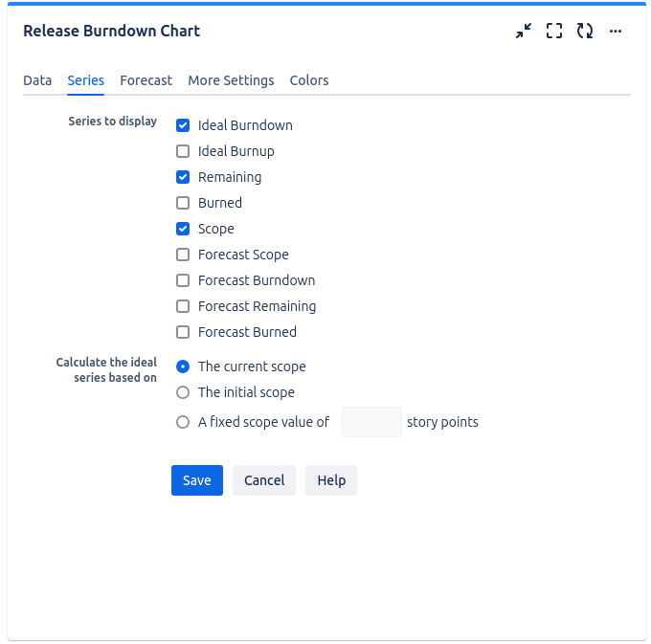The width and height of the screenshot is (651, 644).
Task: Check the Burned series checkbox
Action: [183, 203]
